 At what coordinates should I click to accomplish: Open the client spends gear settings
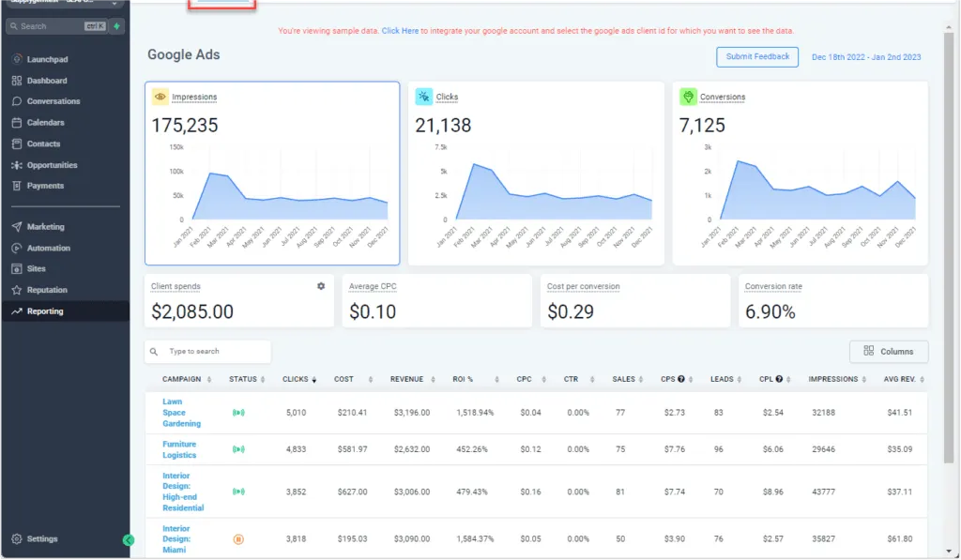(321, 286)
